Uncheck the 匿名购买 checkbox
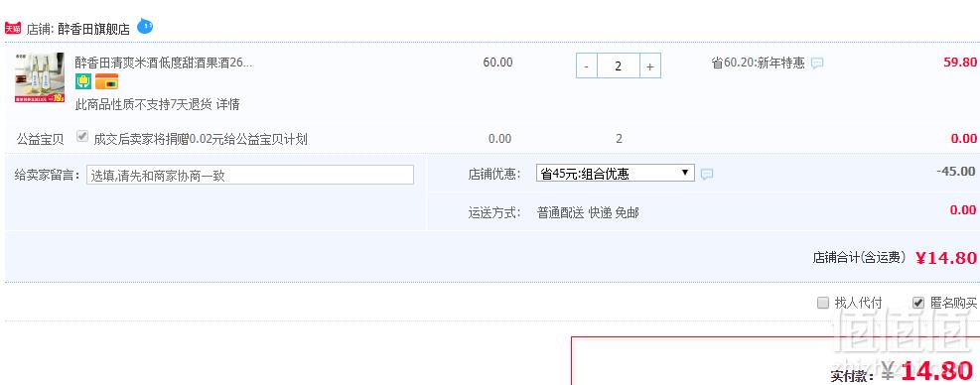The width and height of the screenshot is (980, 385). (x=918, y=303)
